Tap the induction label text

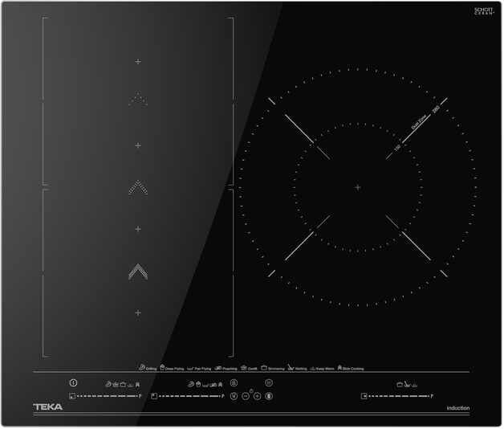(458, 408)
